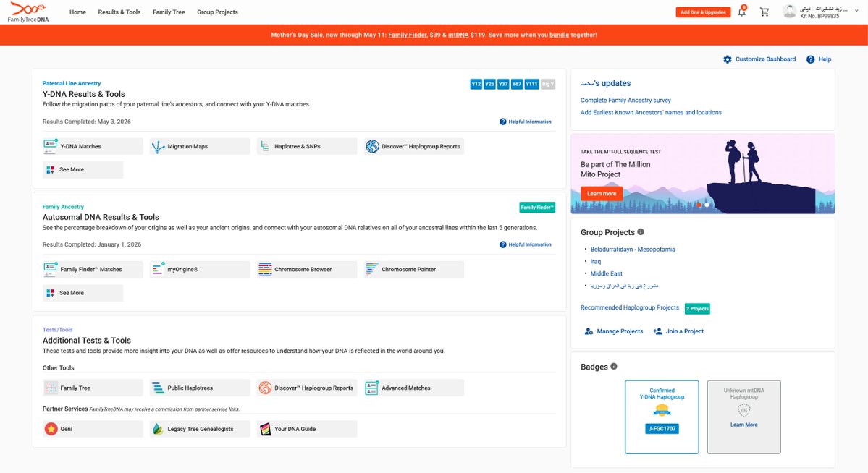This screenshot has height=473, width=868.
Task: Expand See More under Y-DNA tools
Action: tap(83, 170)
